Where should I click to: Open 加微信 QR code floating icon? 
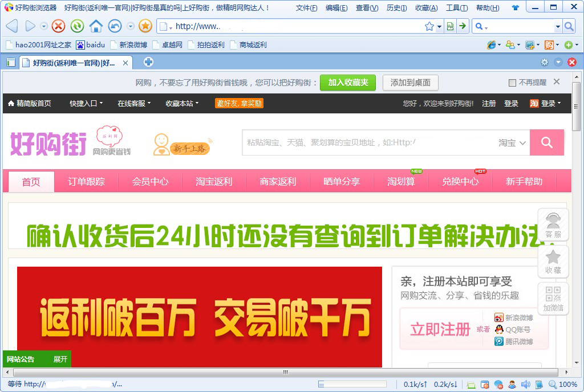pos(553,299)
